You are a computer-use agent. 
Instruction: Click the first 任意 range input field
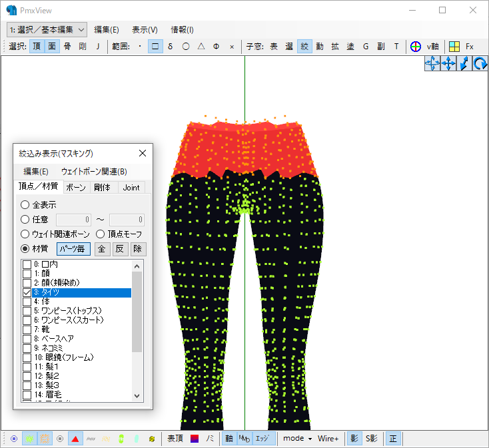73,220
